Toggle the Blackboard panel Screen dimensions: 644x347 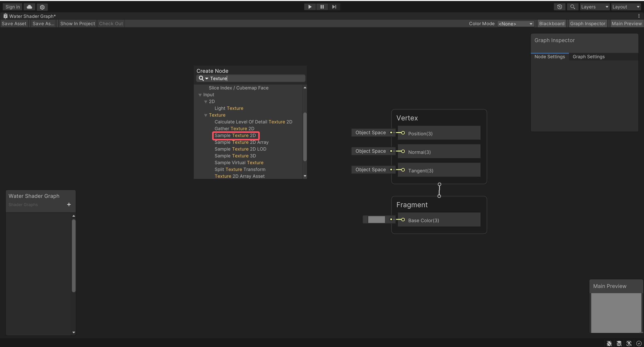coord(552,23)
